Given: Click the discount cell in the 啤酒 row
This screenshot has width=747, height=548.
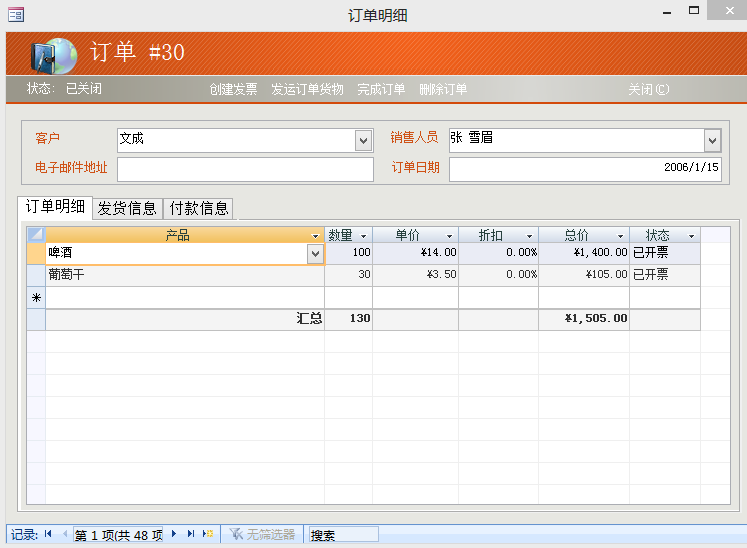Looking at the screenshot, I should coord(498,254).
